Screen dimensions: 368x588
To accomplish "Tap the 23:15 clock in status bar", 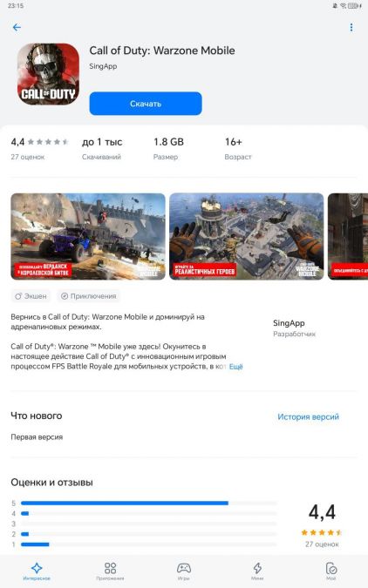I will pyautogui.click(x=16, y=5).
